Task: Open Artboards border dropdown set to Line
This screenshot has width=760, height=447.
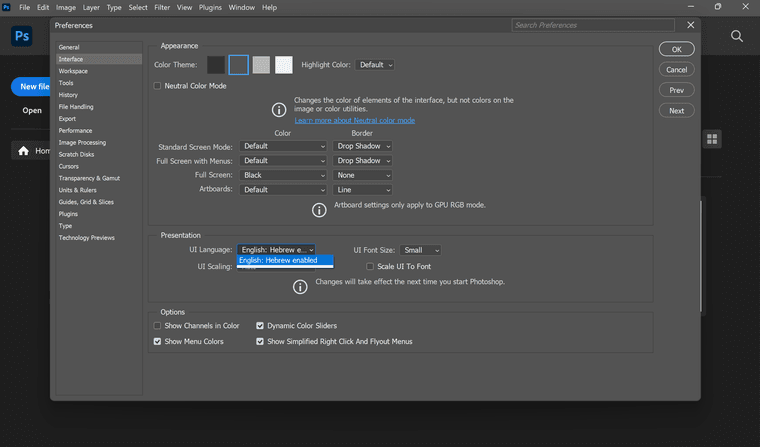Action: pos(363,190)
